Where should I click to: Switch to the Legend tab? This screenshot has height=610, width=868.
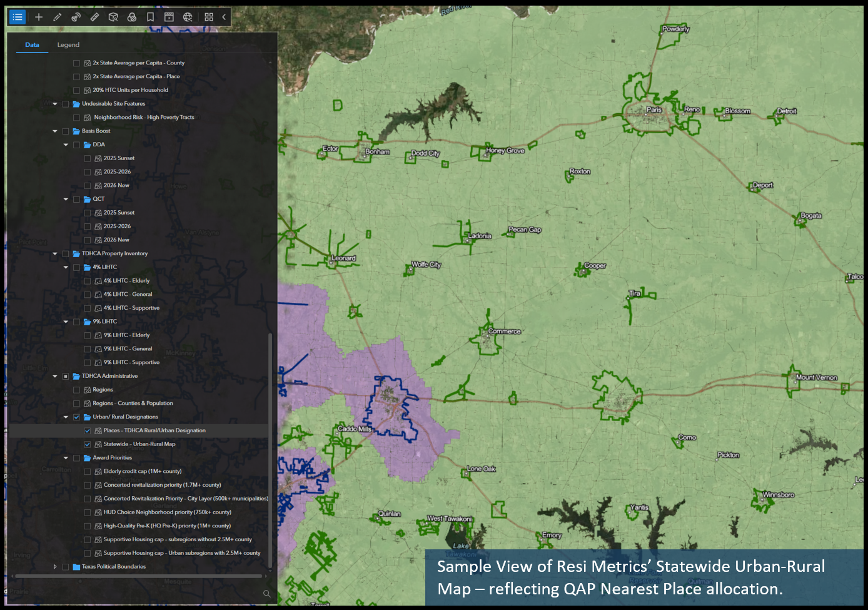[68, 44]
